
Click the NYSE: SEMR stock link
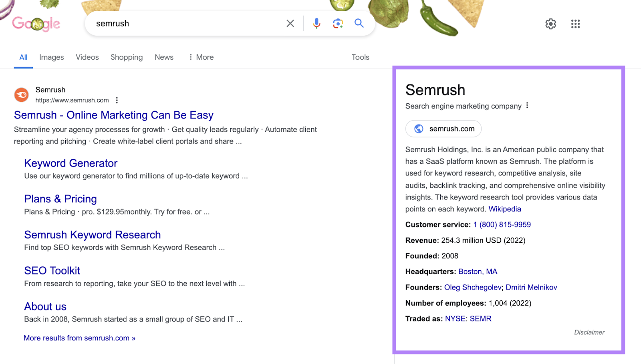coord(468,318)
